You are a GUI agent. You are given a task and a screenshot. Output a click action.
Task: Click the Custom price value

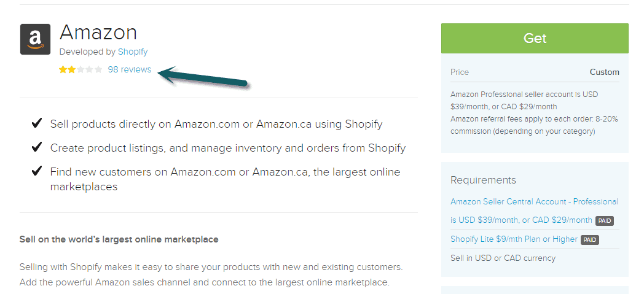click(604, 72)
